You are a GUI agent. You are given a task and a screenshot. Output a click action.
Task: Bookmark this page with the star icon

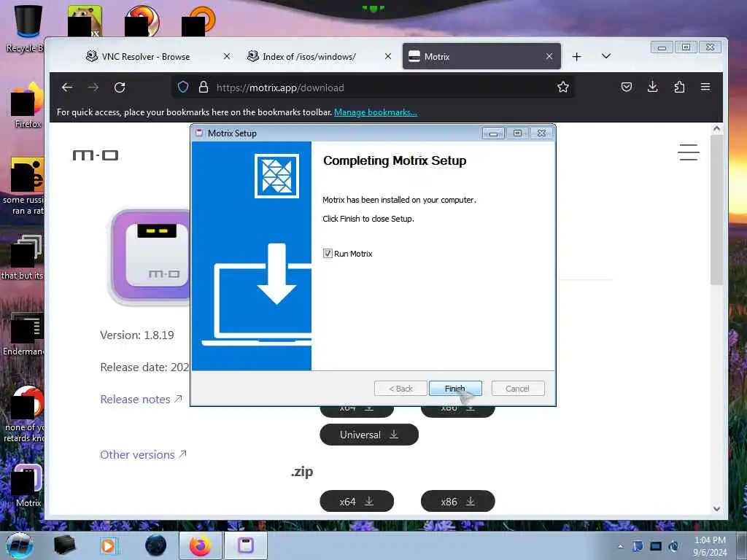click(563, 87)
